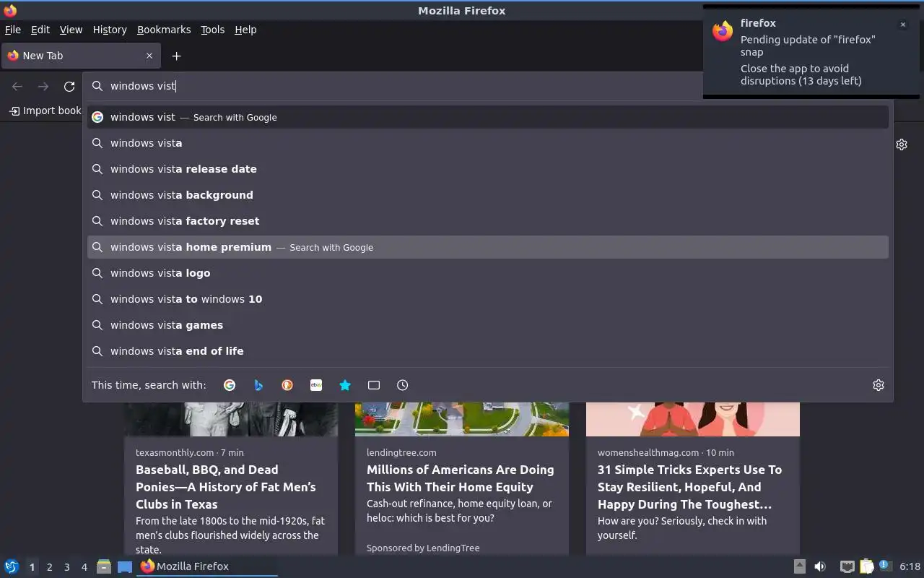Open search settings gear in suggestion panel
This screenshot has height=578, width=924.
(x=879, y=385)
